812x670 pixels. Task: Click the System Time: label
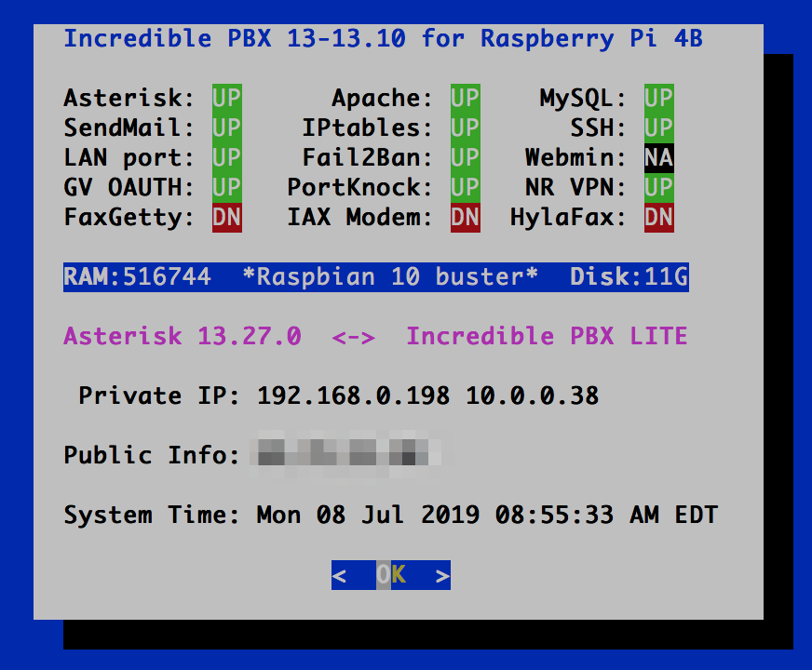tap(152, 515)
